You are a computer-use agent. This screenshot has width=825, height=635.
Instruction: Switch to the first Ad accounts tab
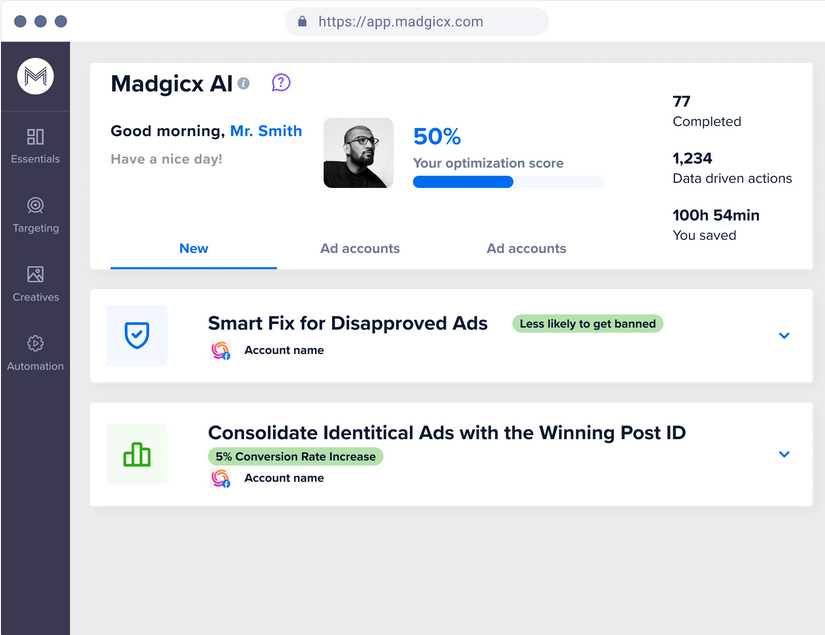tap(360, 248)
